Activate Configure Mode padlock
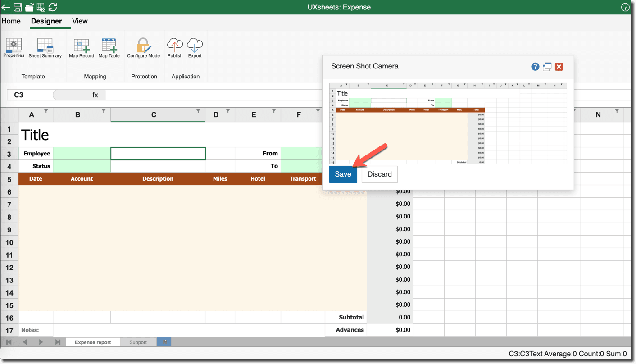The width and height of the screenshot is (636, 364). click(144, 48)
